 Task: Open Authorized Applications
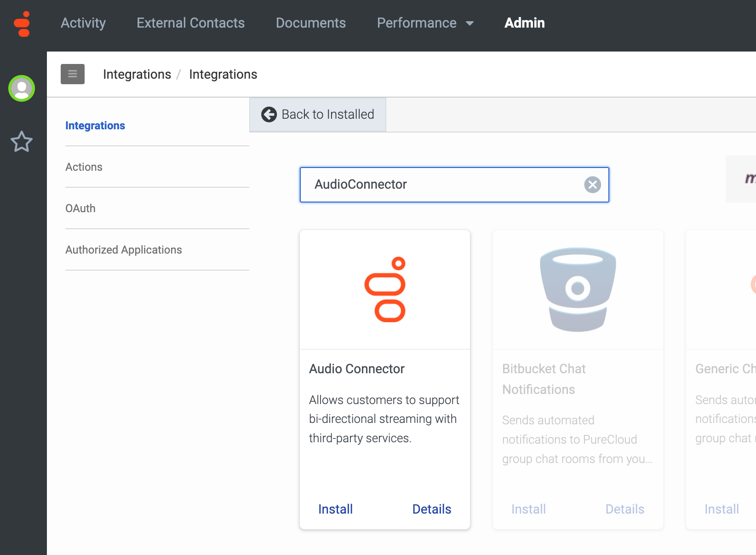click(123, 249)
